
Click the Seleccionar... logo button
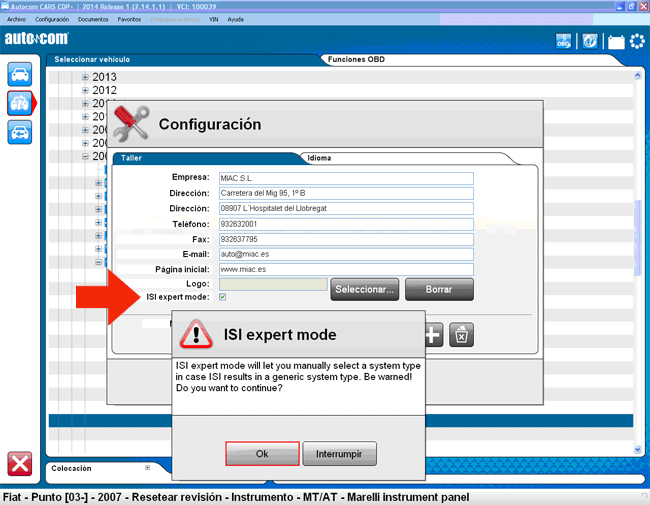coord(364,289)
